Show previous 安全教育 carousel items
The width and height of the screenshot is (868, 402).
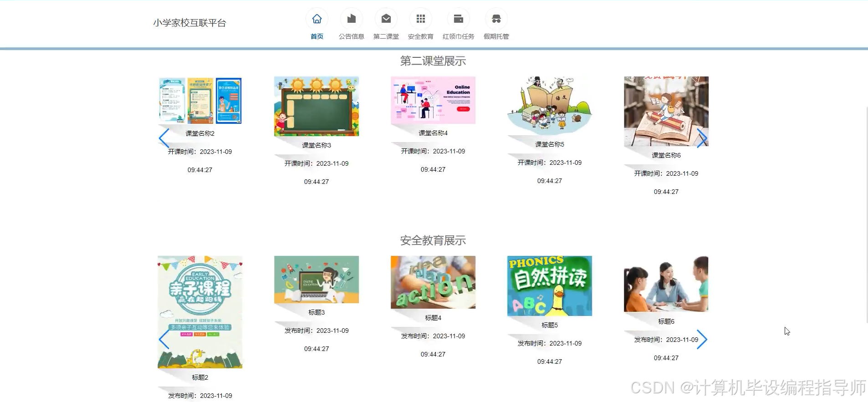[164, 339]
